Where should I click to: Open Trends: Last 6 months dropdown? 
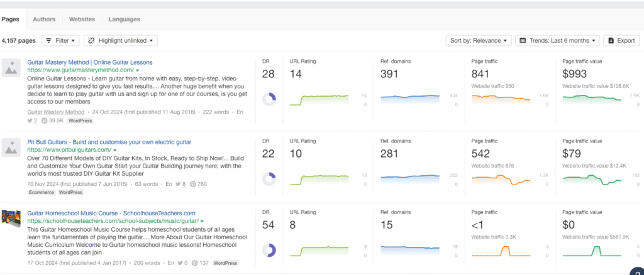pos(557,41)
